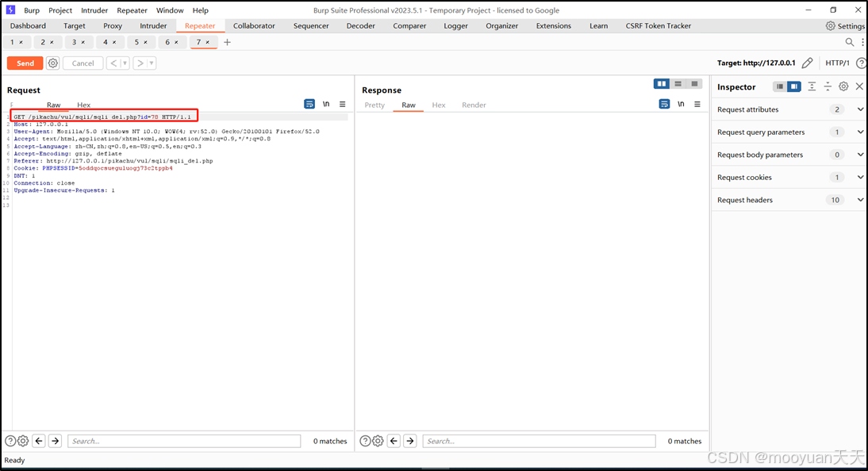
Task: Toggle request non-printable characters \n
Action: pos(326,104)
